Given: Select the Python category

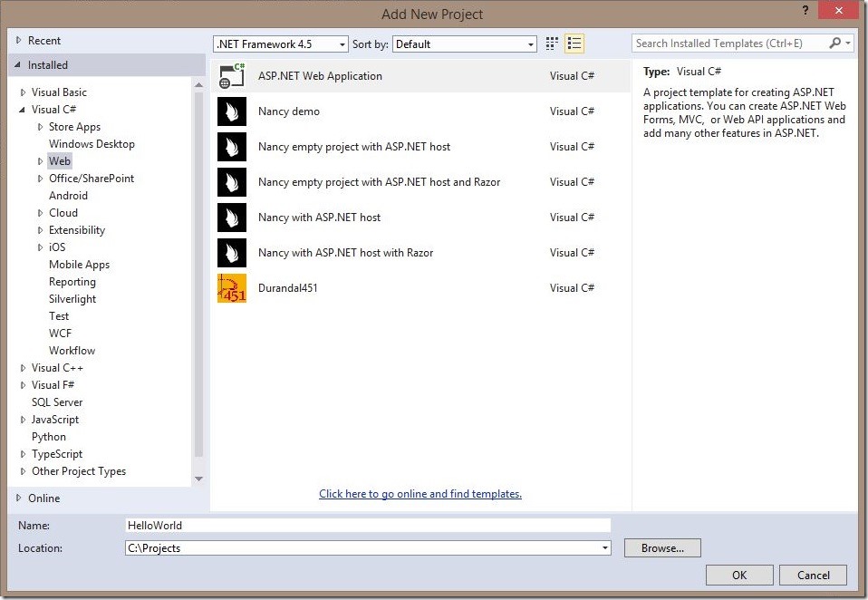Looking at the screenshot, I should coord(49,437).
